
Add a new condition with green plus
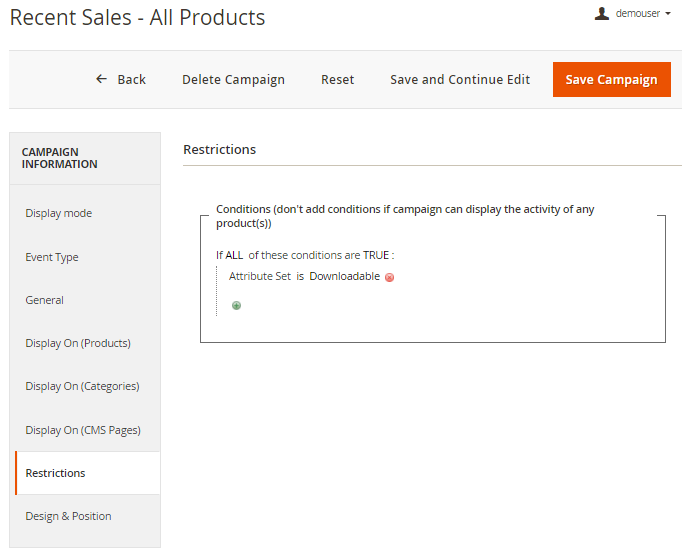pos(236,305)
